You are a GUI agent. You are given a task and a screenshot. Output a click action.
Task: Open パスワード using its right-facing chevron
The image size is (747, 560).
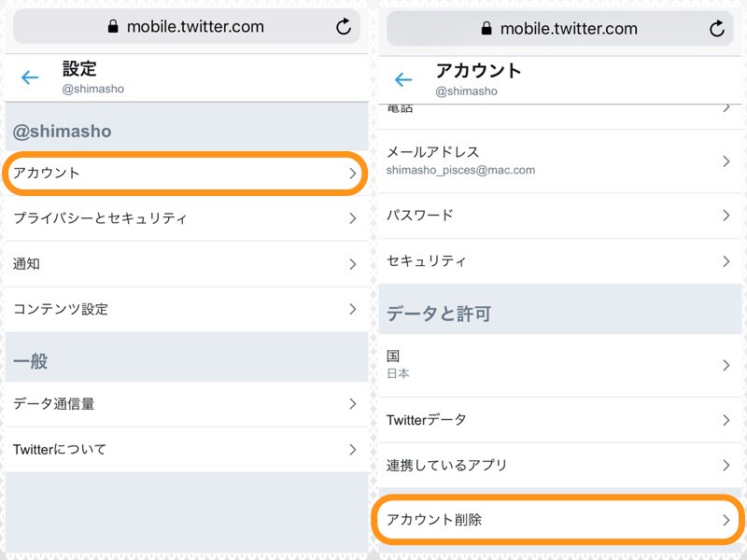point(726,216)
